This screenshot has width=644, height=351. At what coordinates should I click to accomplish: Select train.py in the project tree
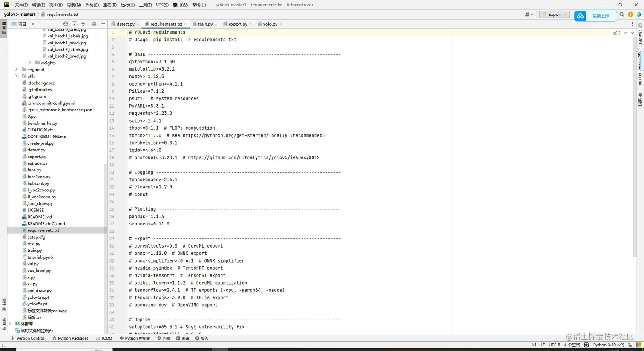pyautogui.click(x=34, y=251)
